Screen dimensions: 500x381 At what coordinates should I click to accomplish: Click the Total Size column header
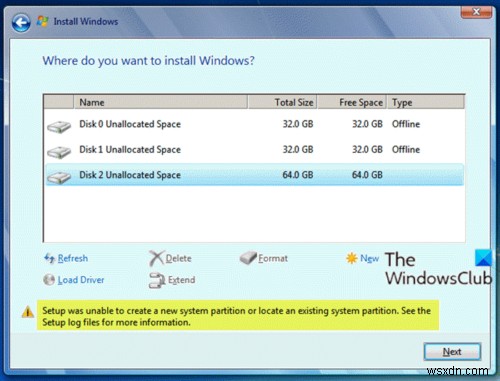[x=282, y=102]
